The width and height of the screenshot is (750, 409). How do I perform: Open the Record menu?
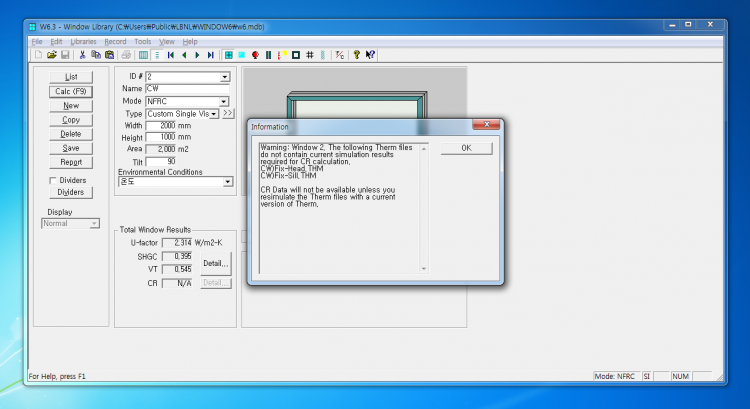tap(115, 42)
